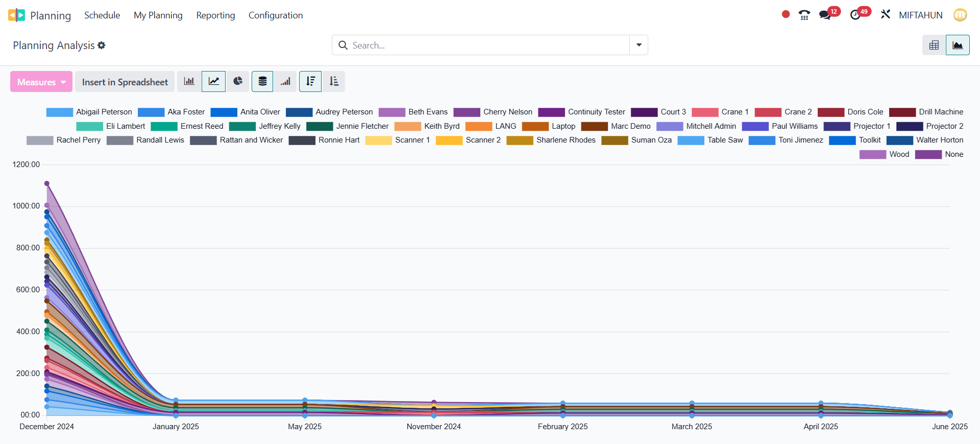Toggle Toolkit legend entry
The height and width of the screenshot is (444, 980).
854,140
